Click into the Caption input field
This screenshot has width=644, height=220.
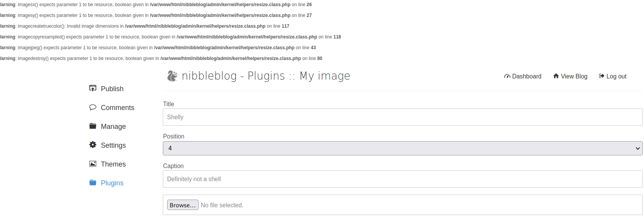coord(402,179)
